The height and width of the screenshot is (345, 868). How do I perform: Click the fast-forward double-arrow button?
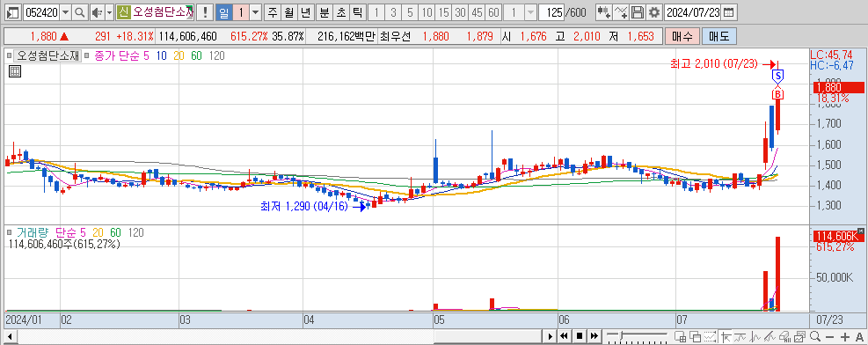pyautogui.click(x=594, y=336)
